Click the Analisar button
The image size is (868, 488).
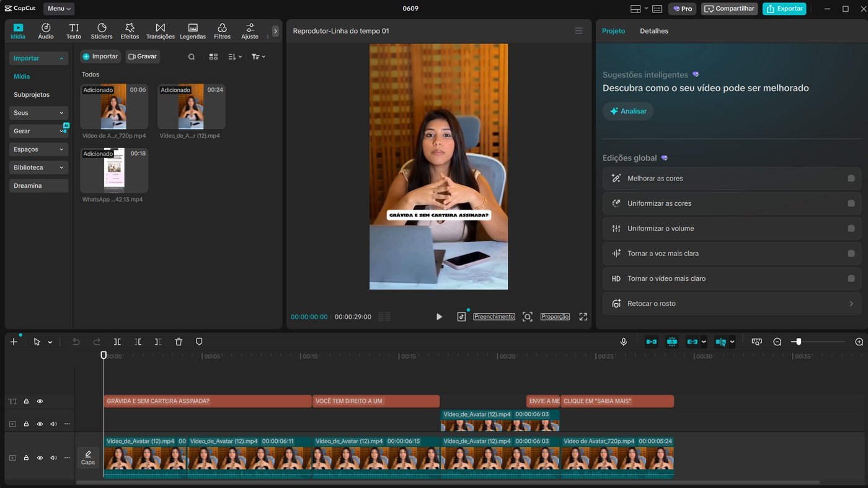[x=628, y=111]
